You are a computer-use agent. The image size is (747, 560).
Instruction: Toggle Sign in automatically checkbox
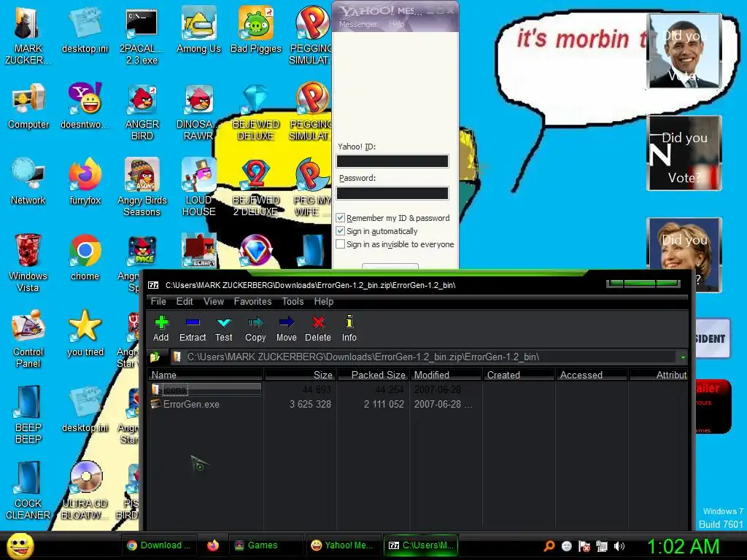[340, 231]
